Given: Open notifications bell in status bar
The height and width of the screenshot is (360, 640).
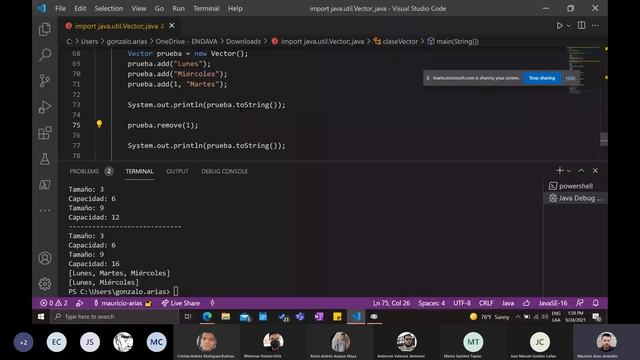Looking at the screenshot, I should tap(596, 303).
